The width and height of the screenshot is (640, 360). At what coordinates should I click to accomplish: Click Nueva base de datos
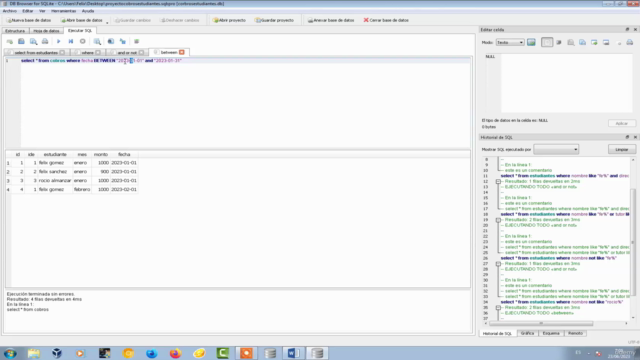29,20
